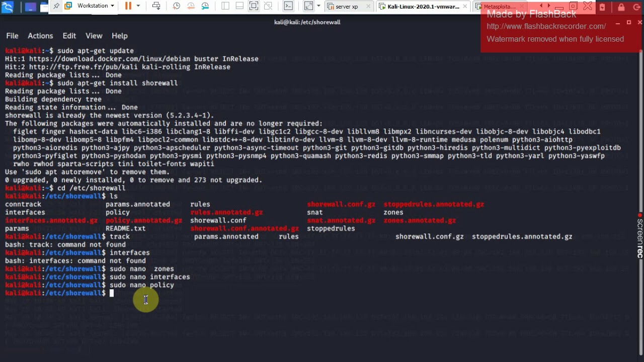Click 'stoppedrules' file name
The image size is (644, 362).
[331, 228]
